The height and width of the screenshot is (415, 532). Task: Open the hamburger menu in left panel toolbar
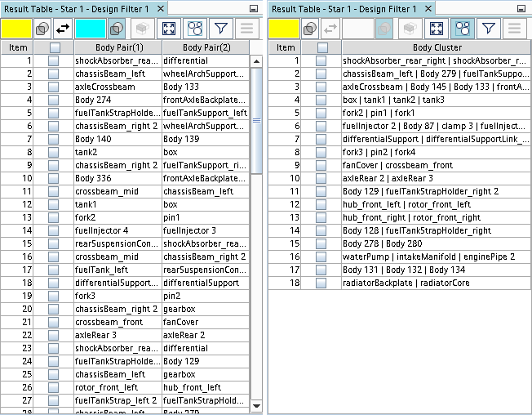[x=246, y=28]
